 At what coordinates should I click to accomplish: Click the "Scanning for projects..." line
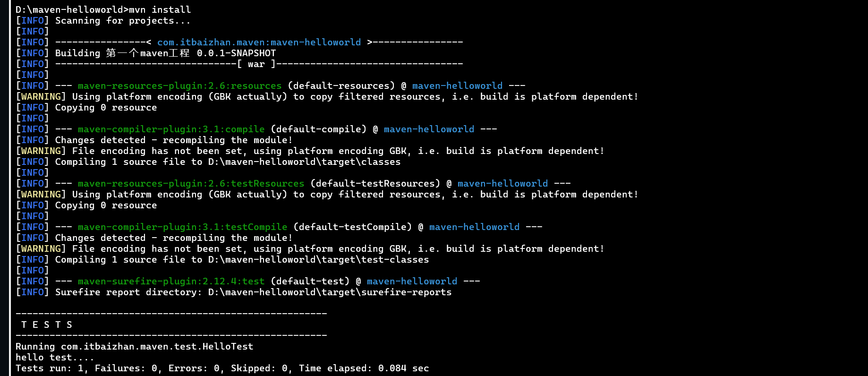[123, 20]
